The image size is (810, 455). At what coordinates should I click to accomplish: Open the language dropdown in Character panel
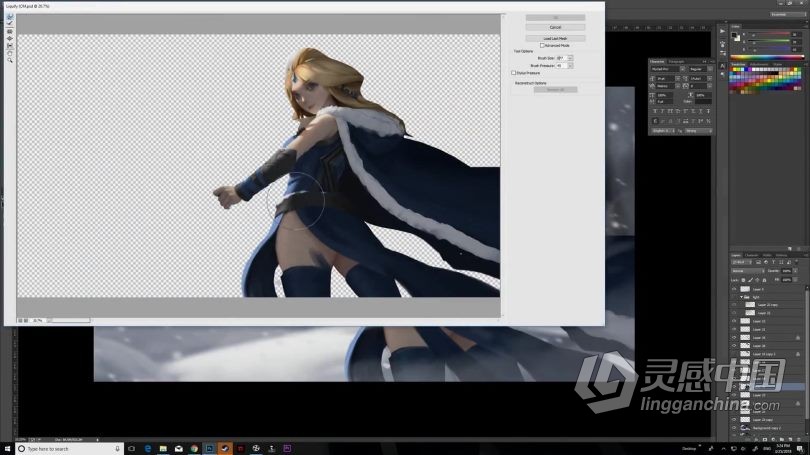point(663,131)
